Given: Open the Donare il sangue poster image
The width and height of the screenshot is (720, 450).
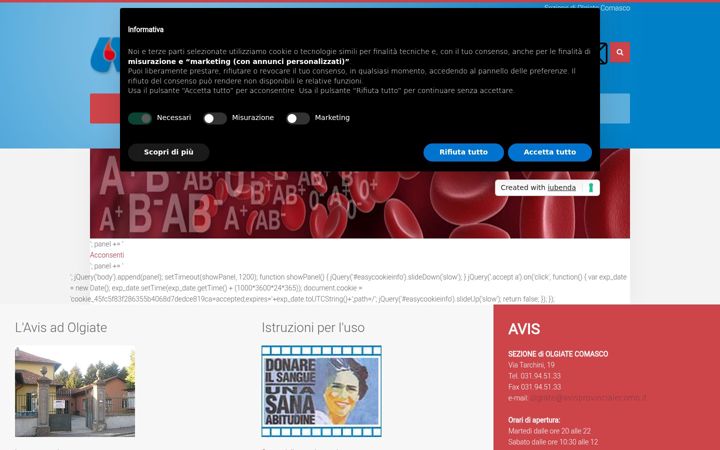Looking at the screenshot, I should 321,391.
